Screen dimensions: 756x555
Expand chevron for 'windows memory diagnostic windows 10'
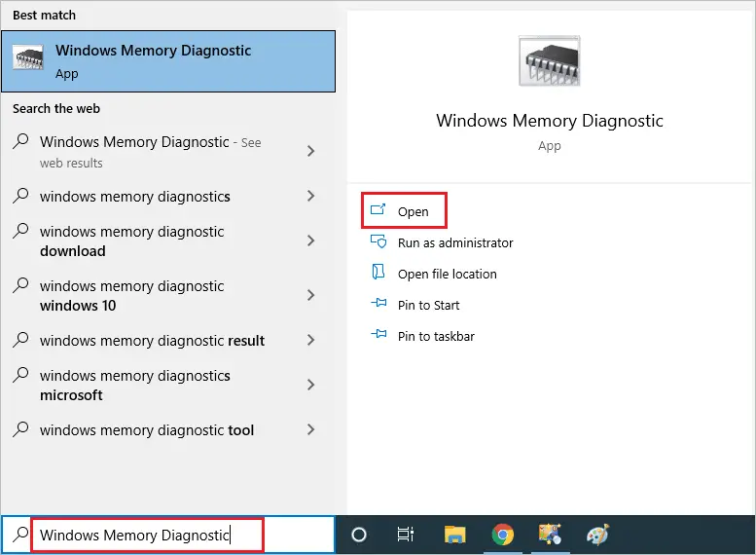[x=311, y=295]
